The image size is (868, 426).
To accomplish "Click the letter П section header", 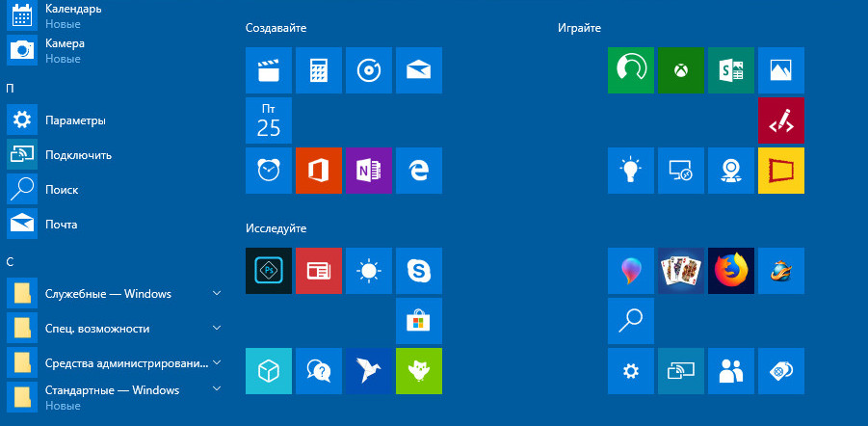I will pyautogui.click(x=10, y=89).
